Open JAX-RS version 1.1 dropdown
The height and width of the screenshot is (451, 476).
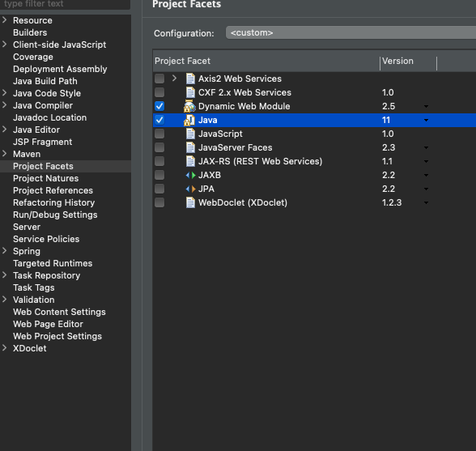click(x=426, y=162)
